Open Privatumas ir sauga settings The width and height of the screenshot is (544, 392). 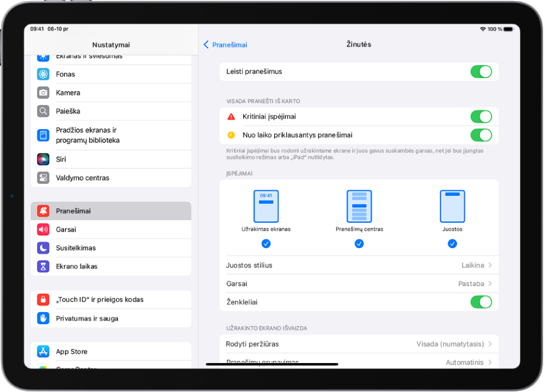[x=111, y=318]
